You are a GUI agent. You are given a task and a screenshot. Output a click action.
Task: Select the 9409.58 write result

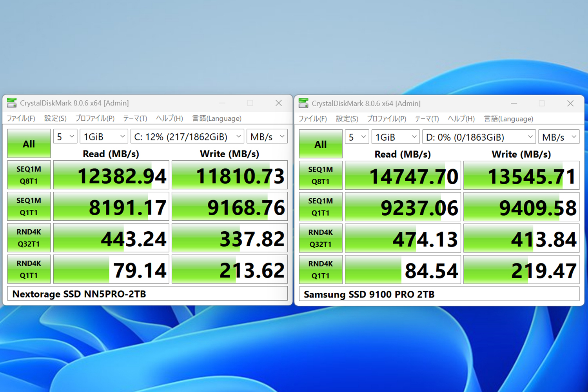[x=521, y=207]
